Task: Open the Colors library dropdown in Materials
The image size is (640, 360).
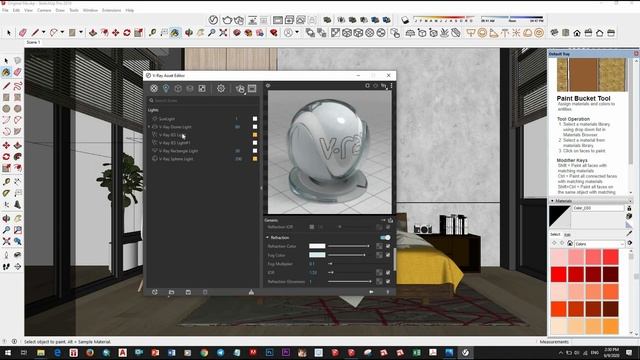Action: tap(600, 244)
